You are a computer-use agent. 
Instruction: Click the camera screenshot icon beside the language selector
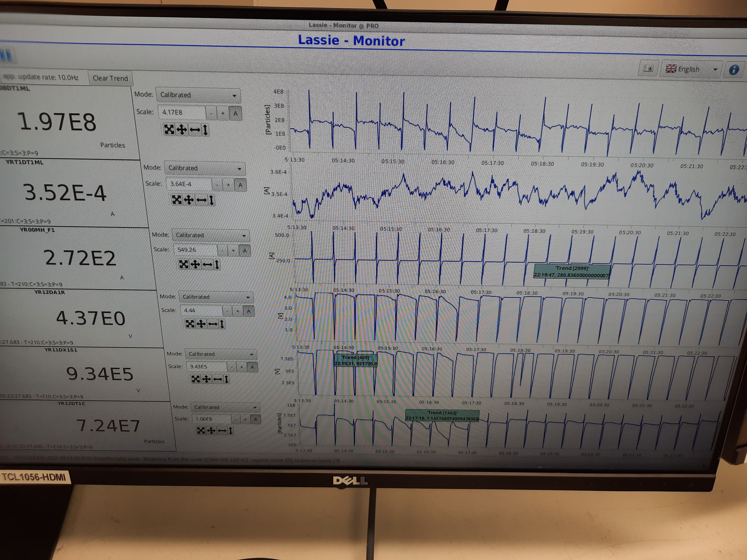648,69
